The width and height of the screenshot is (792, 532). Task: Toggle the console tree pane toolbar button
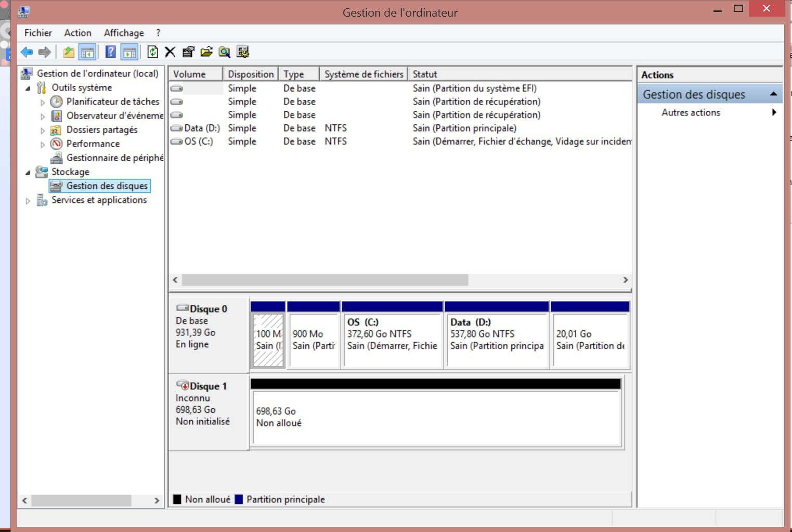pos(87,52)
